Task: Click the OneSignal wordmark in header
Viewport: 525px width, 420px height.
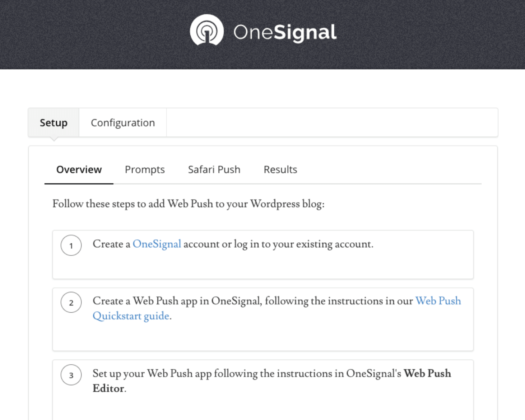Action: [x=285, y=32]
